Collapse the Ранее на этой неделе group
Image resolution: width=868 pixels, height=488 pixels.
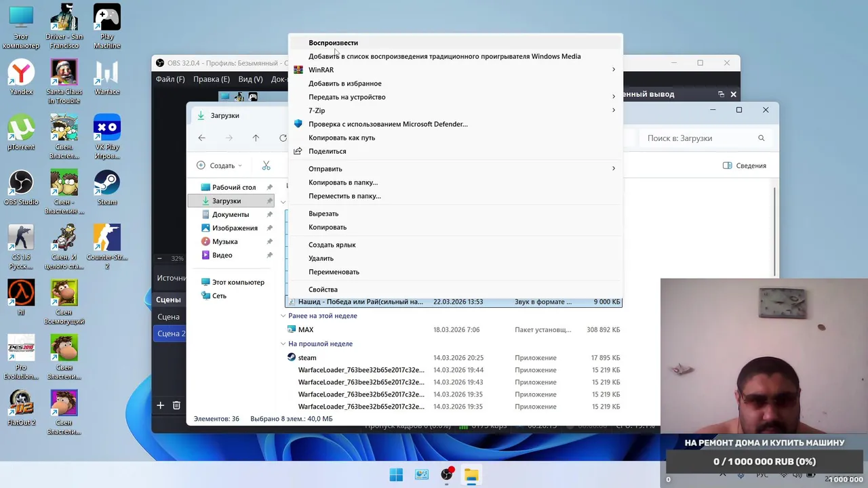pos(284,316)
